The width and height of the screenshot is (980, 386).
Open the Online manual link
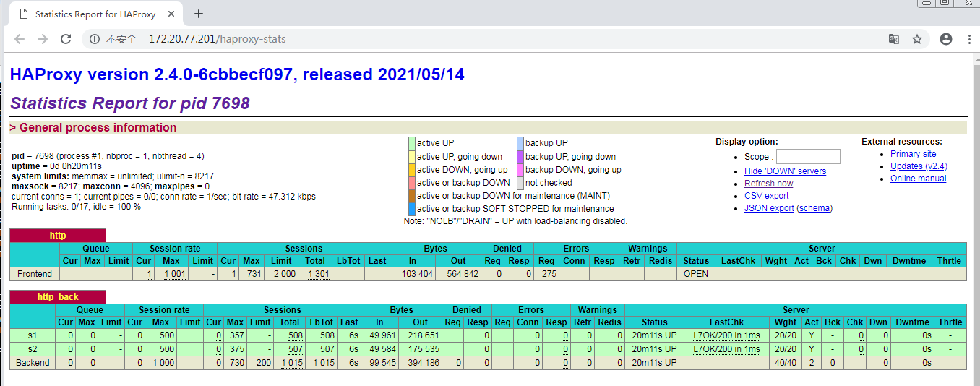click(918, 179)
